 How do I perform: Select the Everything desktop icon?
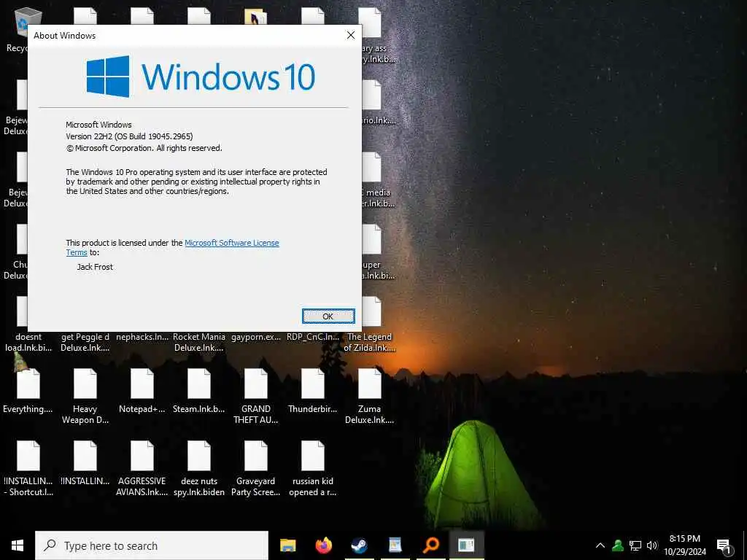click(28, 392)
